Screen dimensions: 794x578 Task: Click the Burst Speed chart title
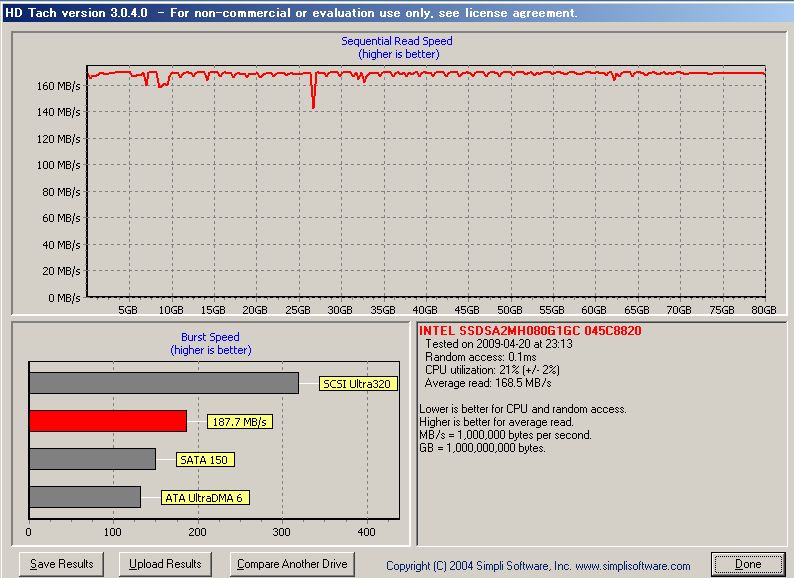(210, 338)
